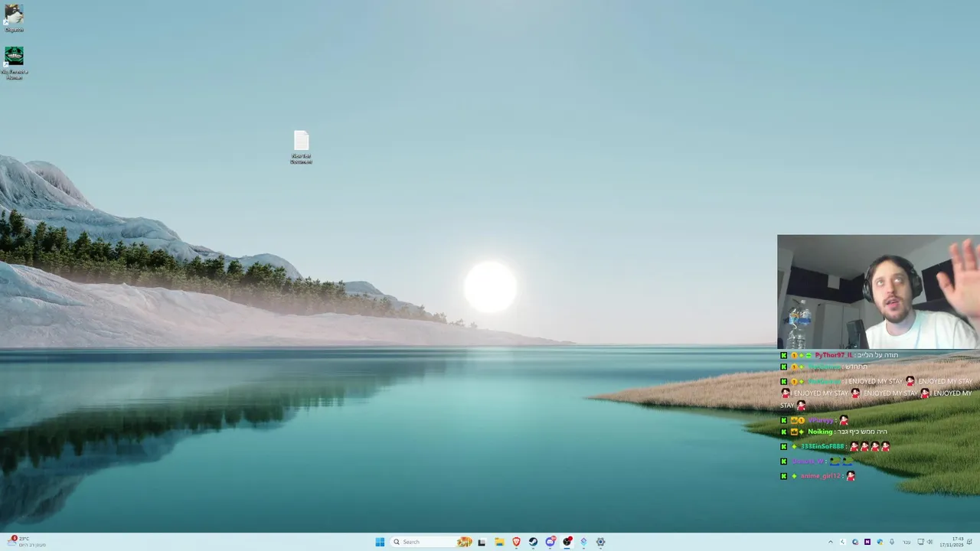Click anime_girl12 username in chat
980x551 pixels.
coord(820,476)
